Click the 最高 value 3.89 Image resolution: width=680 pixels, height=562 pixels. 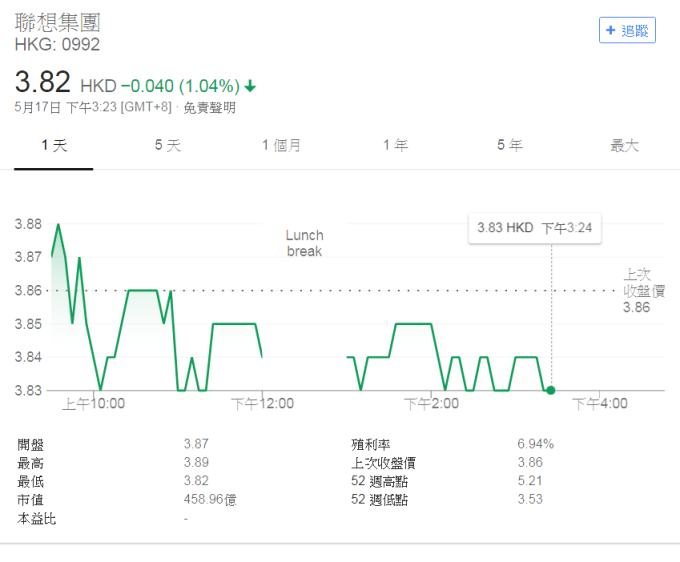point(196,462)
